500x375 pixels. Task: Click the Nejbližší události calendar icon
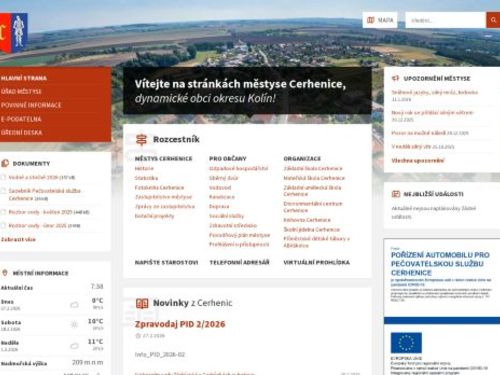pyautogui.click(x=396, y=194)
